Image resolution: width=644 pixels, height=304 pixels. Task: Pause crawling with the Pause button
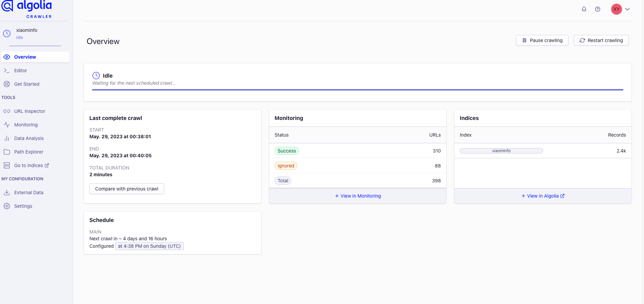point(542,40)
